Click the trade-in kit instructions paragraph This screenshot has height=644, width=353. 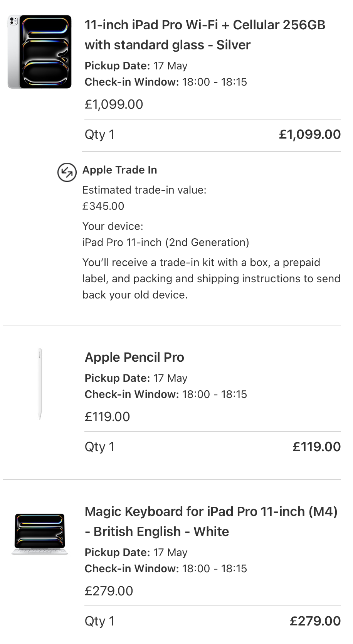point(211,278)
